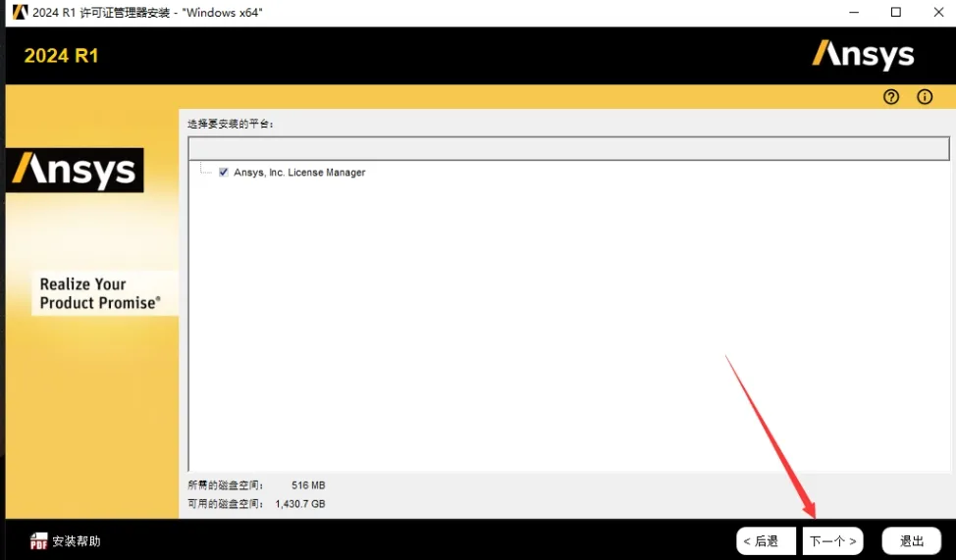The image size is (956, 560).
Task: Close the installer window
Action: (x=938, y=12)
